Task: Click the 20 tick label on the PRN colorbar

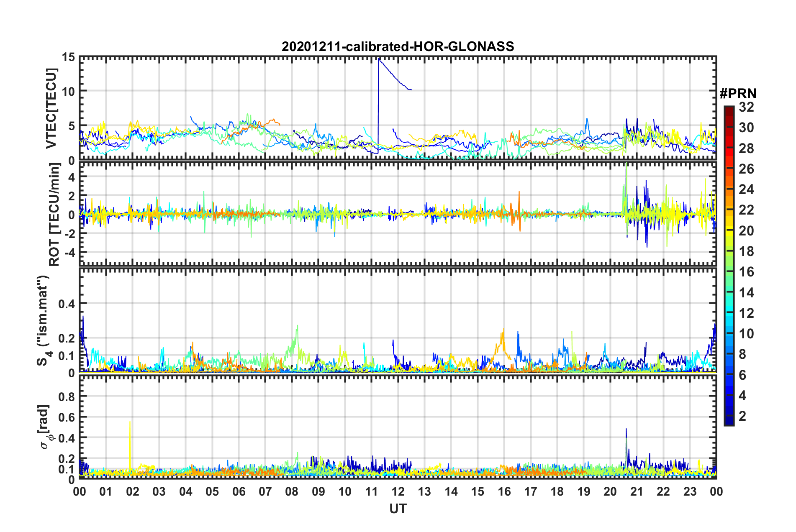Action: pyautogui.click(x=746, y=231)
